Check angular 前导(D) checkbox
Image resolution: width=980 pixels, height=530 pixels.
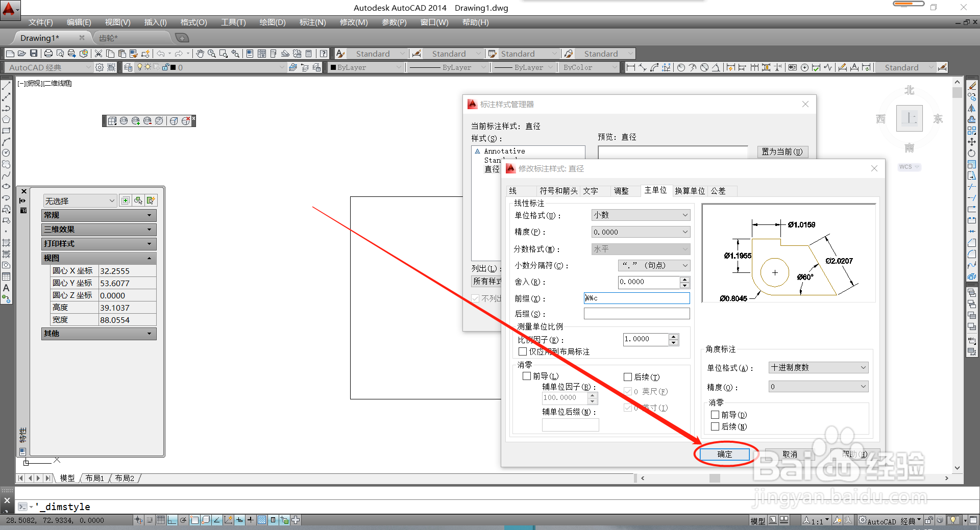click(715, 415)
